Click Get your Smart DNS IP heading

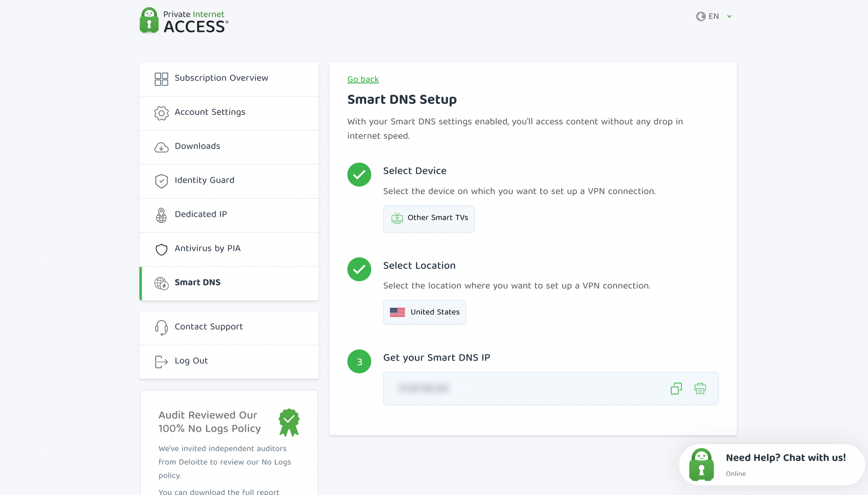point(437,357)
